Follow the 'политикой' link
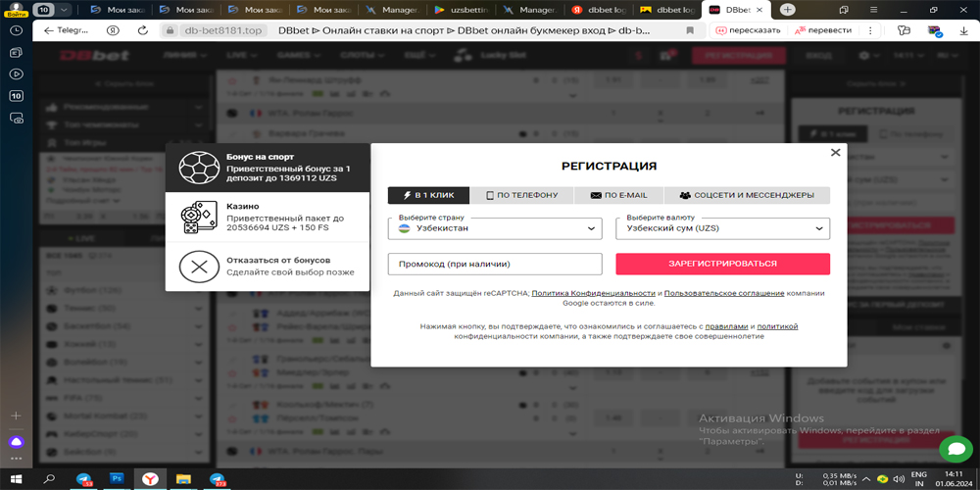The image size is (980, 490). (777, 326)
